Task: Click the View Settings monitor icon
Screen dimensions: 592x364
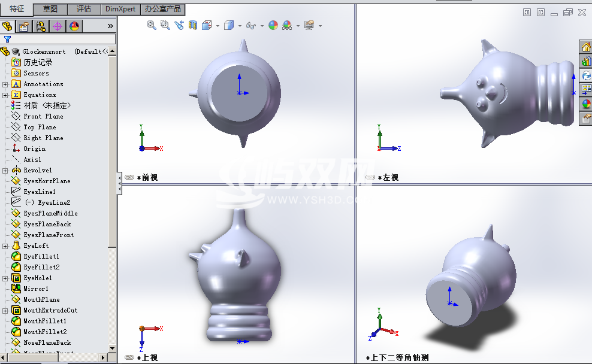Action: (309, 25)
